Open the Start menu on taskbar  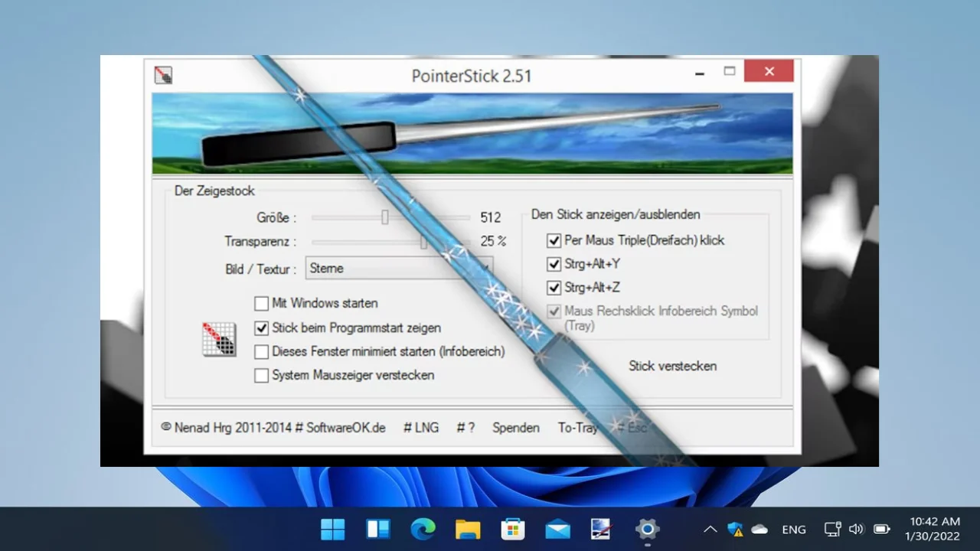click(333, 529)
